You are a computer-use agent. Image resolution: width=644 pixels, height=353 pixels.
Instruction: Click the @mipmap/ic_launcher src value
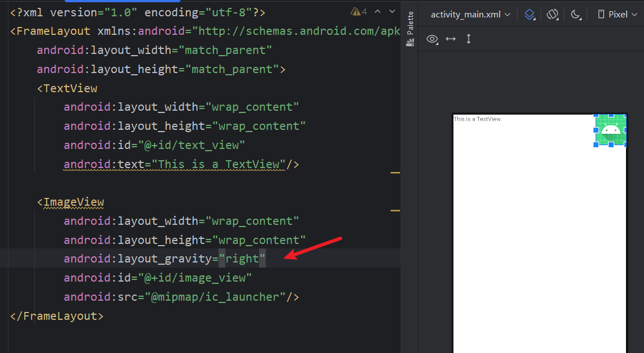pyautogui.click(x=215, y=297)
